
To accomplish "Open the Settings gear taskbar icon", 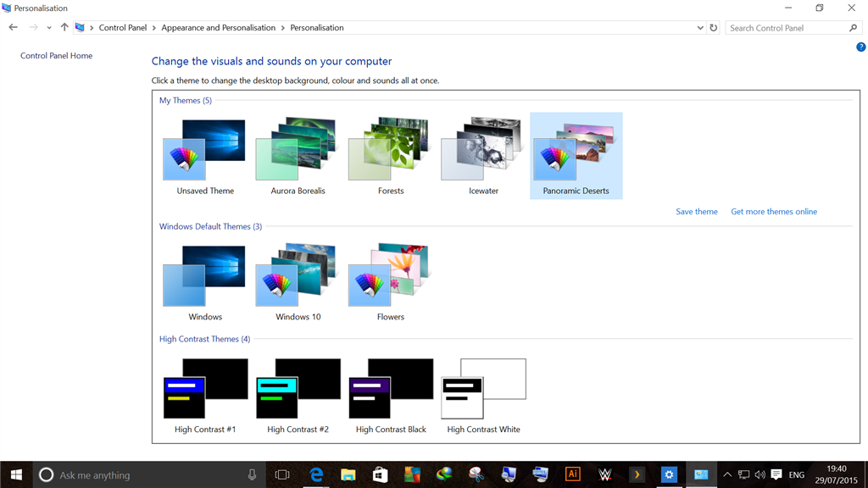I will point(669,474).
